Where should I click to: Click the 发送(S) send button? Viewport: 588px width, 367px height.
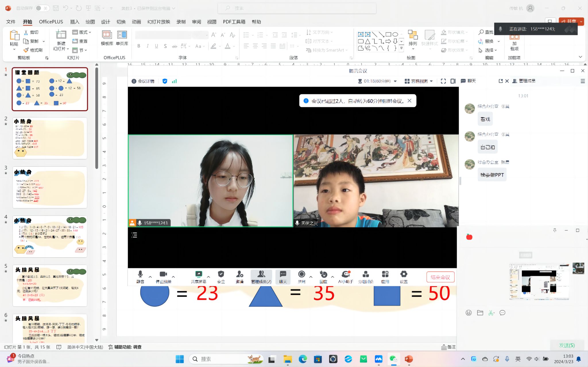(567, 345)
